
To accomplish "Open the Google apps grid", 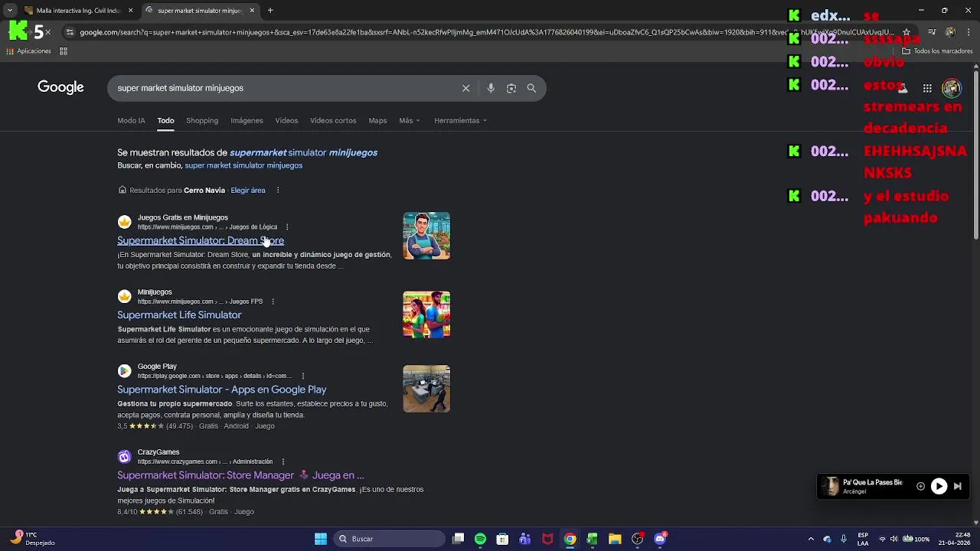I will [x=927, y=88].
